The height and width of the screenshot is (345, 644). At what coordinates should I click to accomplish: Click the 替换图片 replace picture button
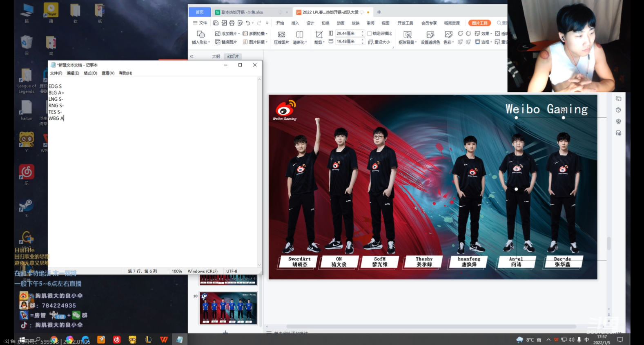pyautogui.click(x=226, y=42)
